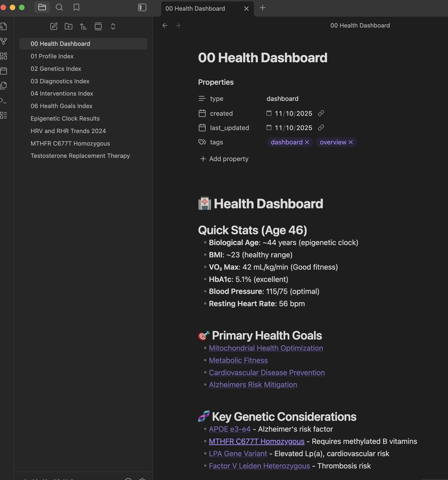
Task: Change the file sort order
Action: [x=83, y=26]
